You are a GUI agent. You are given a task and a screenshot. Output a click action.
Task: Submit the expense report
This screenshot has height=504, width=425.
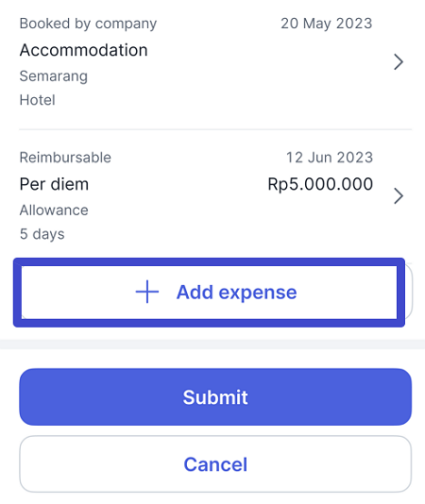(x=215, y=397)
